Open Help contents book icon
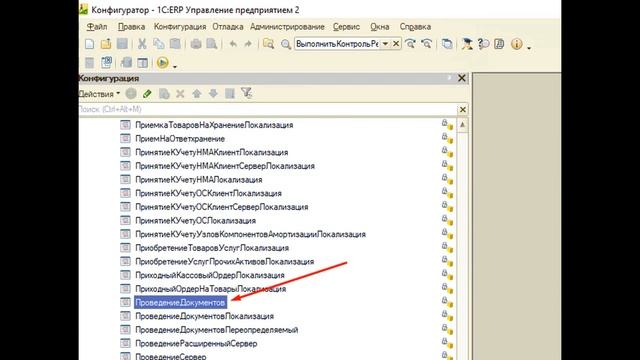640x360 pixels. point(499,44)
